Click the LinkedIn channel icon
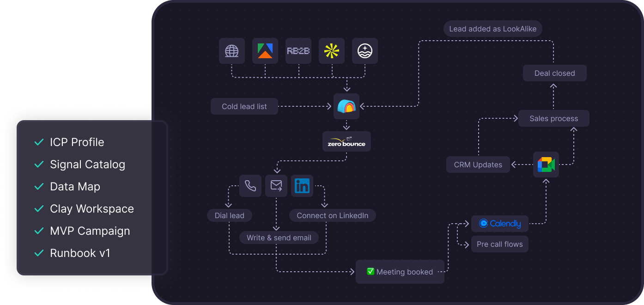The width and height of the screenshot is (644, 305). 302,186
